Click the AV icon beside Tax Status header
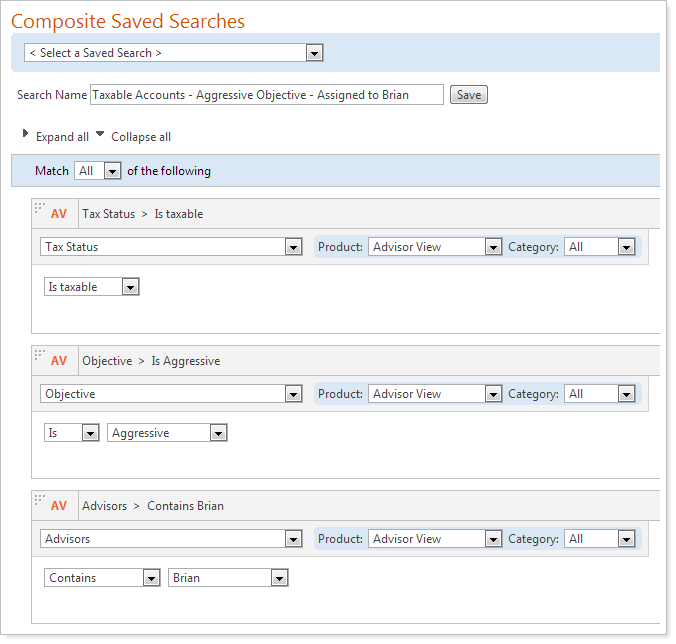The width and height of the screenshot is (676, 644). tap(59, 214)
